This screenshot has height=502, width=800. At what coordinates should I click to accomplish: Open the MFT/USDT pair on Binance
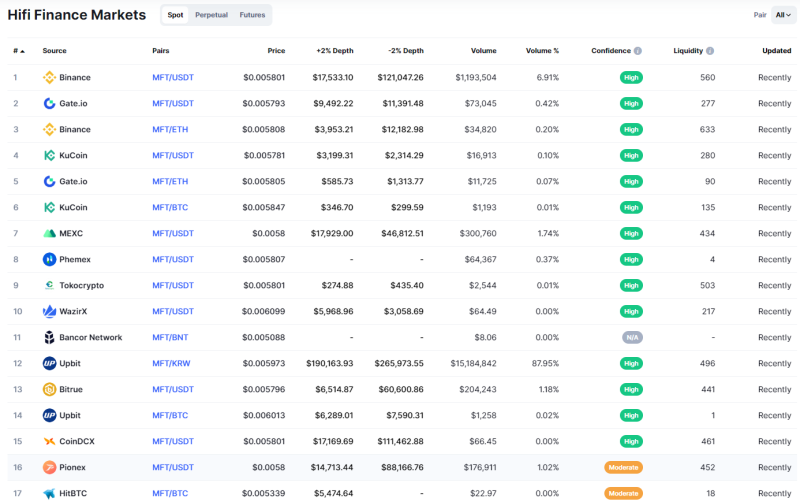173,78
